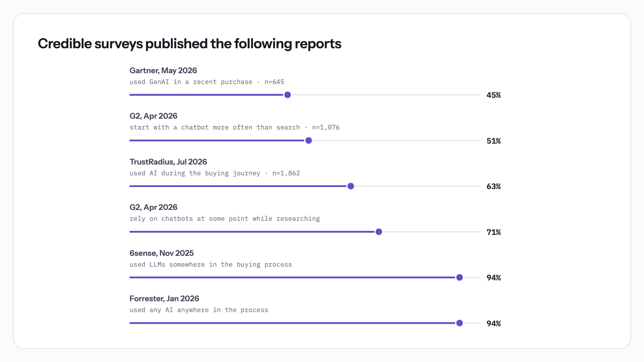Click "used LLMs somewhere in the buying process"
This screenshot has width=644, height=362.
(211, 265)
